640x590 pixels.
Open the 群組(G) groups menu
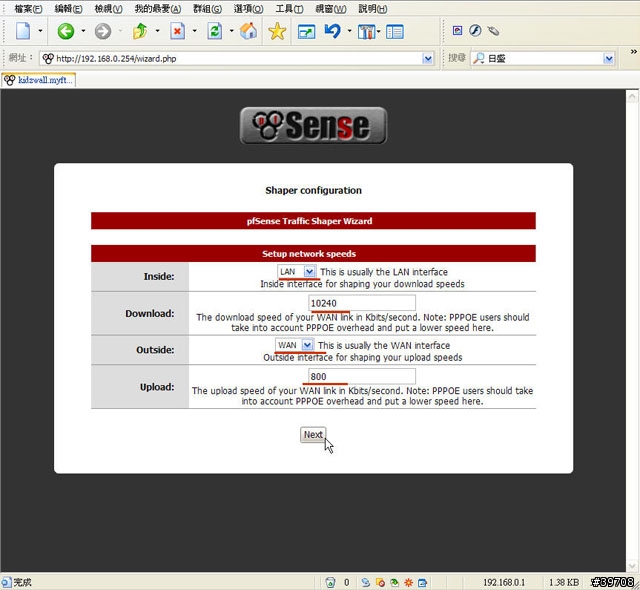pos(208,9)
